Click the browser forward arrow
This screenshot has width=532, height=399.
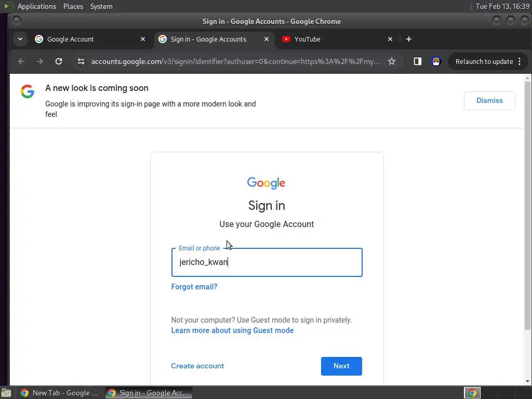[39, 61]
